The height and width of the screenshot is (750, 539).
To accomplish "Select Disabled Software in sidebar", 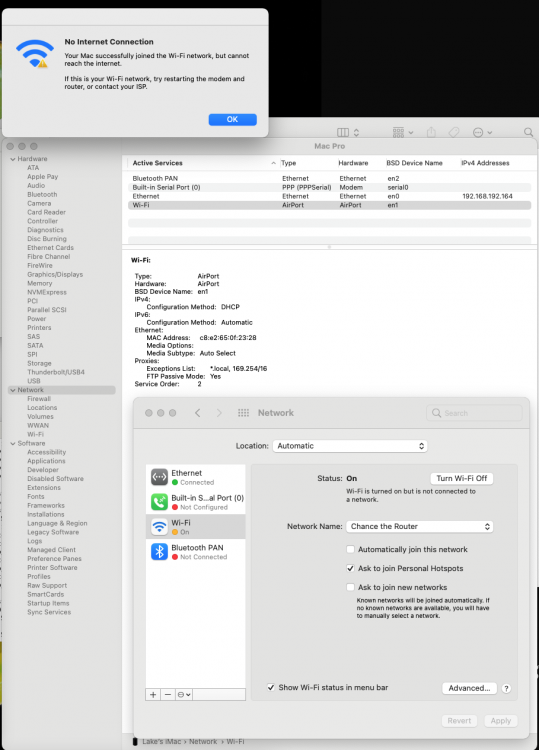I will (x=55, y=478).
